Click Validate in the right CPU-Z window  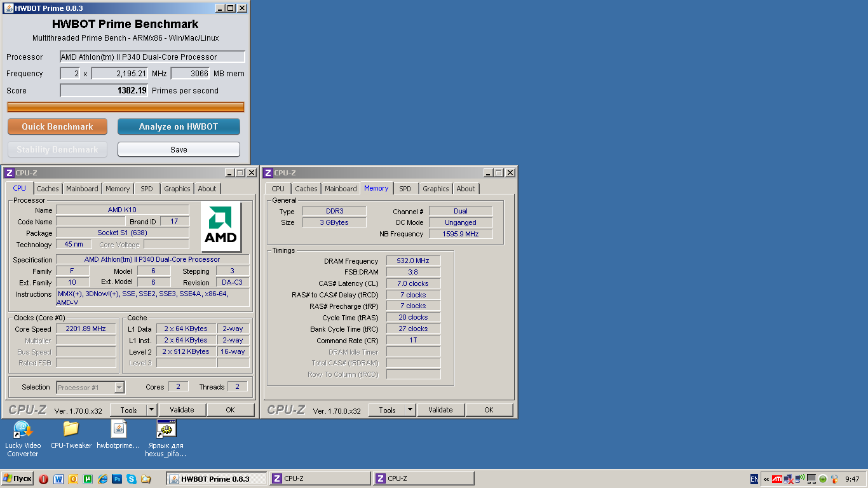(440, 410)
